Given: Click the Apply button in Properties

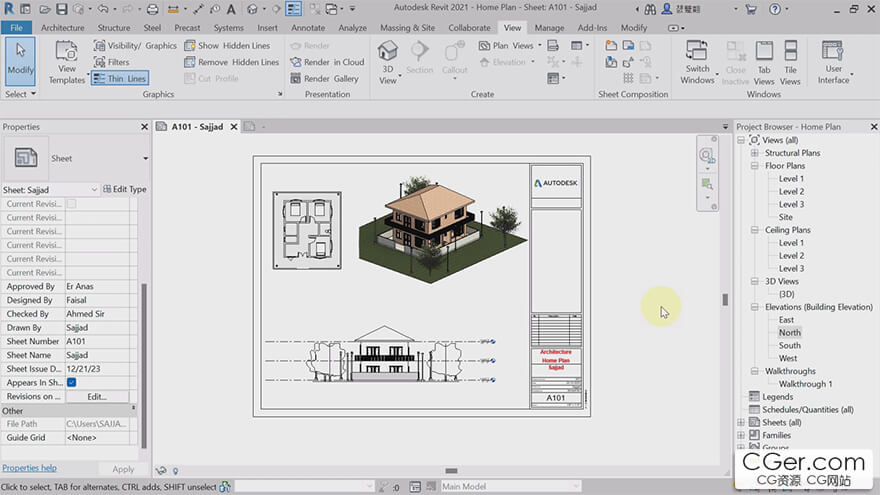Looking at the screenshot, I should click(123, 469).
